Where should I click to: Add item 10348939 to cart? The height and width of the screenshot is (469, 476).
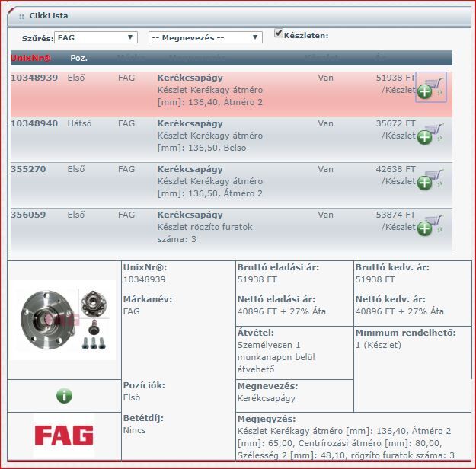coord(430,87)
